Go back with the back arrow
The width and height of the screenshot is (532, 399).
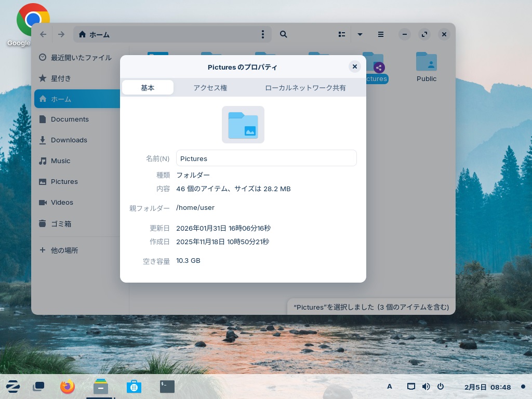click(x=43, y=34)
